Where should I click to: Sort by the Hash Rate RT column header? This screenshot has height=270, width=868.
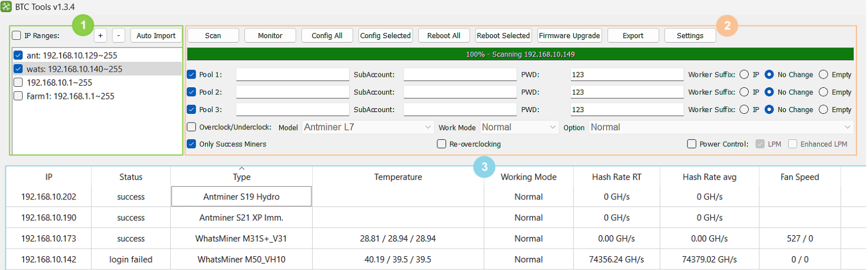(617, 177)
